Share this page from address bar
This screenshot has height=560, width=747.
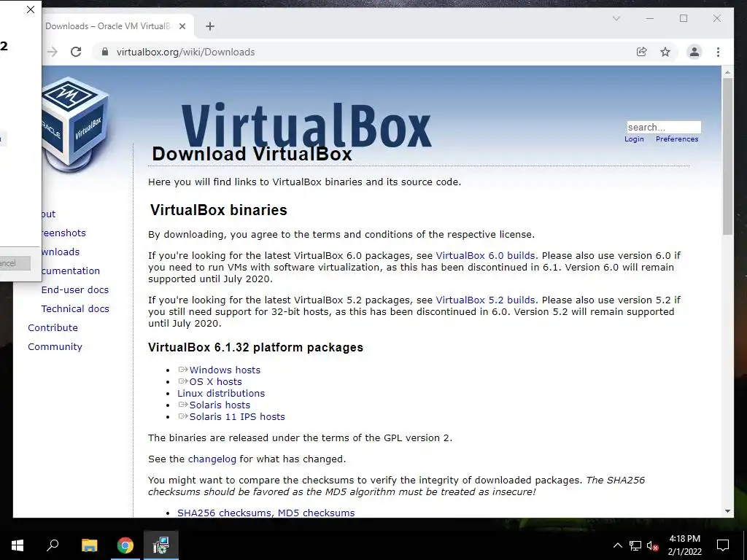tap(642, 52)
